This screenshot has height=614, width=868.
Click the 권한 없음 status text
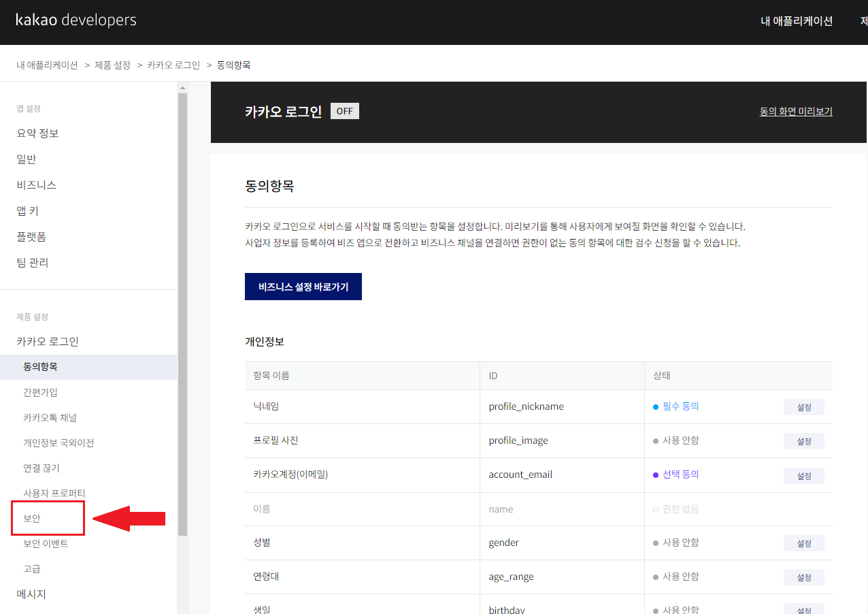click(x=681, y=509)
